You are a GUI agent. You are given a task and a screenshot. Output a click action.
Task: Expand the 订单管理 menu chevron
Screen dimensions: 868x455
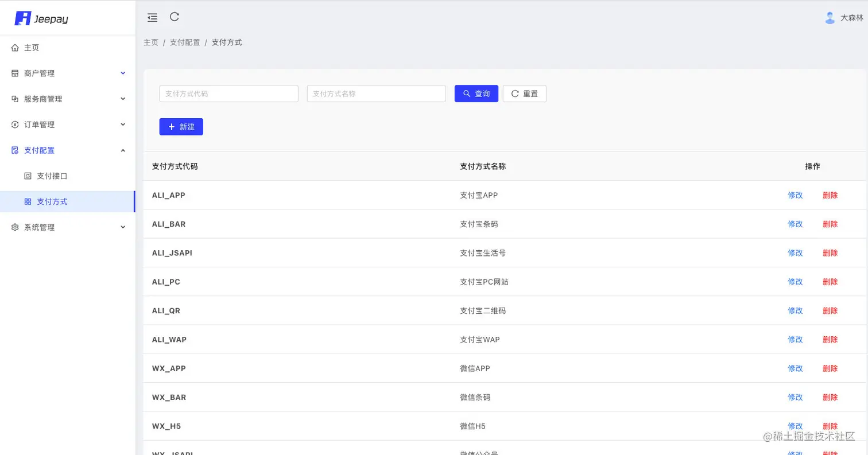123,125
